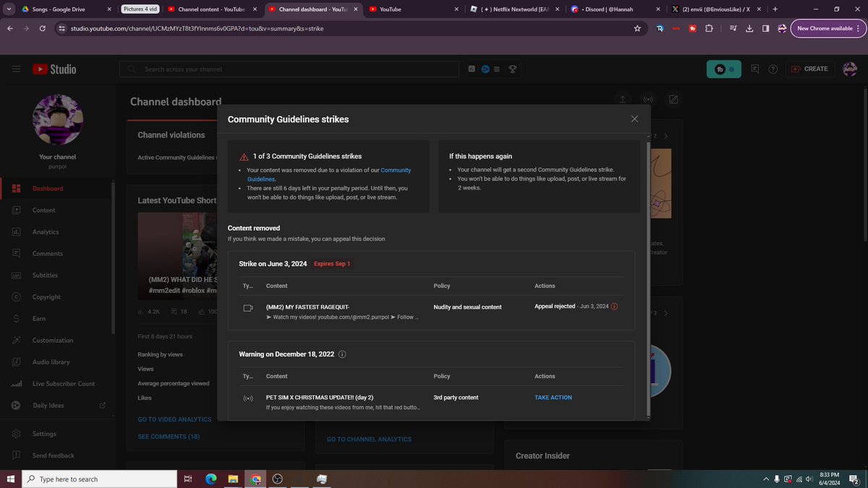Click the address bar URL
Image resolution: width=868 pixels, height=488 pixels.
click(x=197, y=28)
